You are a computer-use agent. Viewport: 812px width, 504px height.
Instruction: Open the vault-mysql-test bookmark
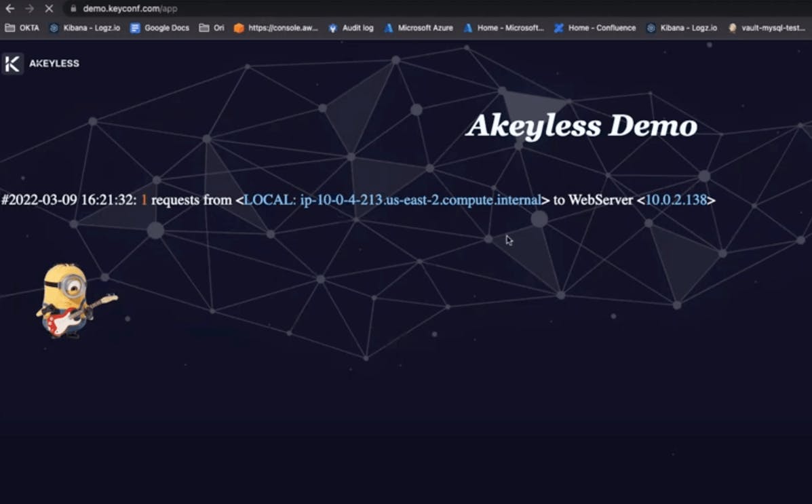coord(767,28)
